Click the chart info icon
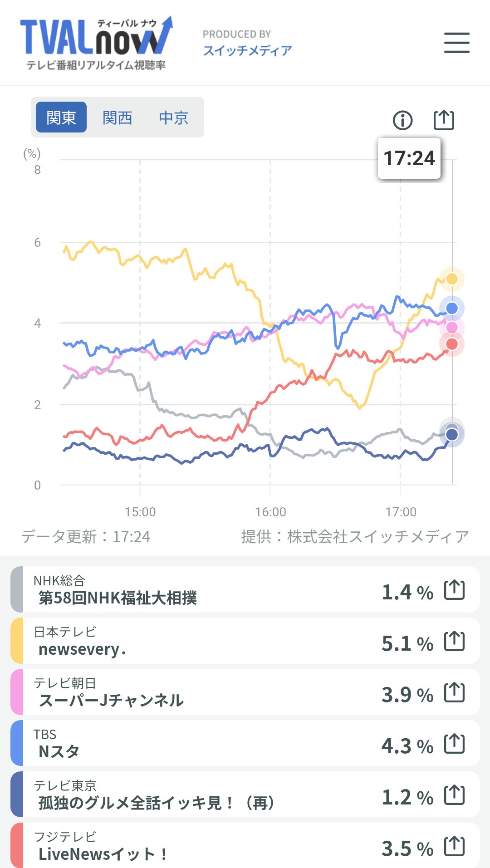This screenshot has height=868, width=490. 402,120
